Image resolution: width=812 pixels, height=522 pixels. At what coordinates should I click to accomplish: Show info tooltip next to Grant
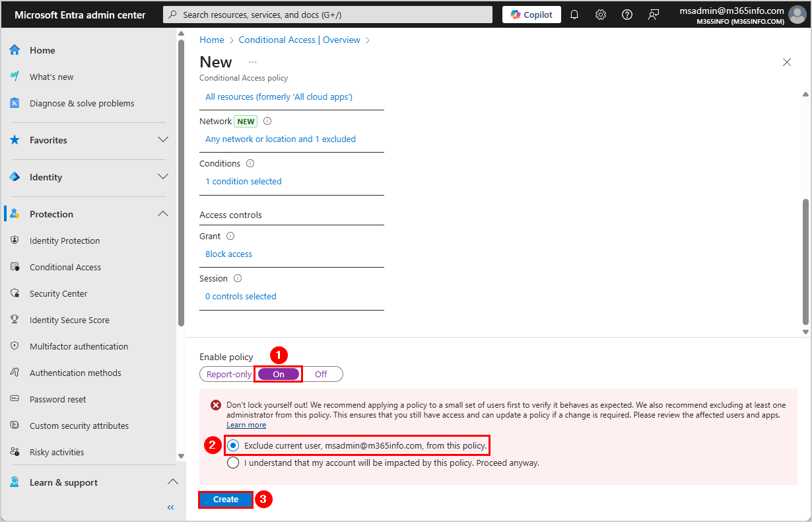230,236
